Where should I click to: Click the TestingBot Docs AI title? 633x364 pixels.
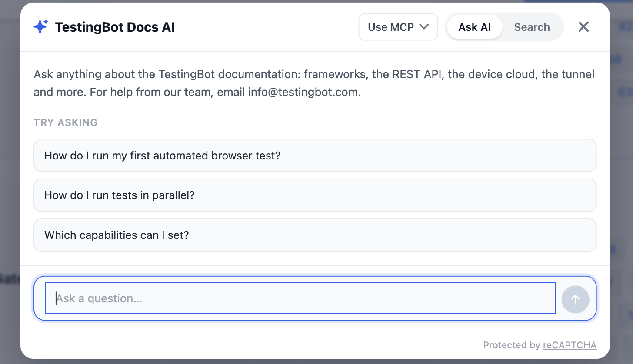coord(115,27)
